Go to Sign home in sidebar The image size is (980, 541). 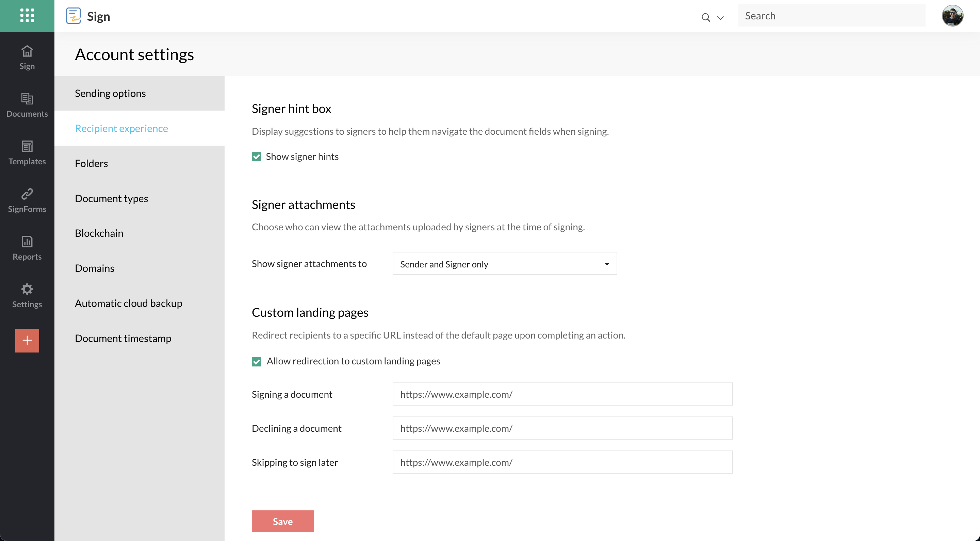(x=27, y=58)
